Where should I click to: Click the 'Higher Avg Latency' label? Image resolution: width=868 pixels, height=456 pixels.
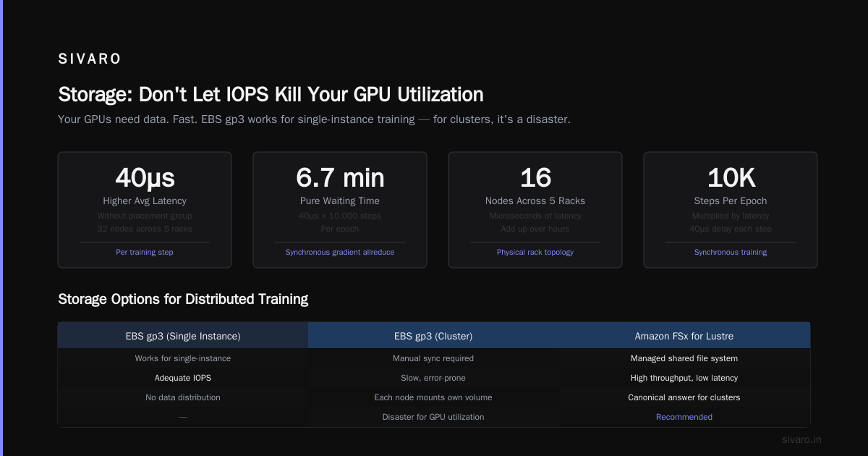145,200
